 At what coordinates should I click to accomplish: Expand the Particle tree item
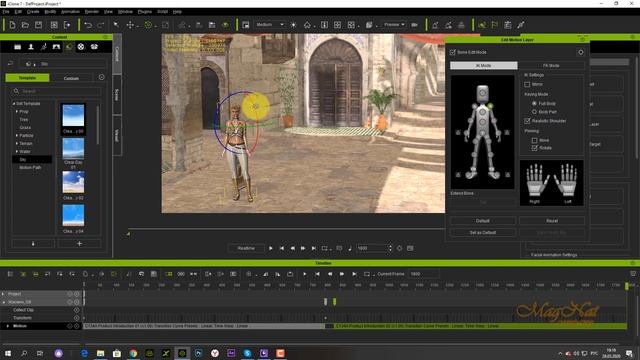point(17,136)
